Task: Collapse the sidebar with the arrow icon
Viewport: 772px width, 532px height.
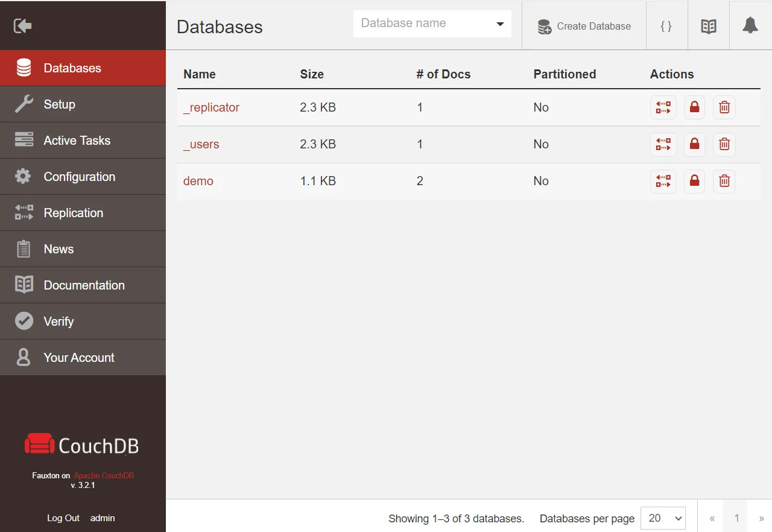Action: click(x=23, y=25)
